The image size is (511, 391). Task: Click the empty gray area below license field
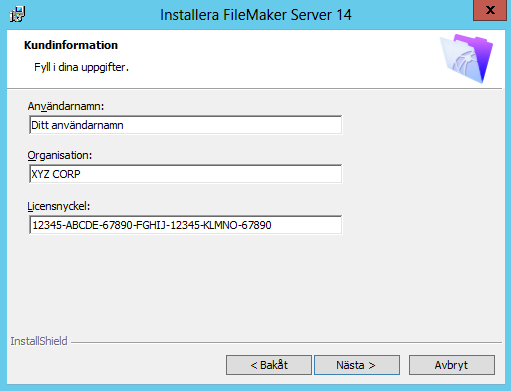tap(255, 283)
